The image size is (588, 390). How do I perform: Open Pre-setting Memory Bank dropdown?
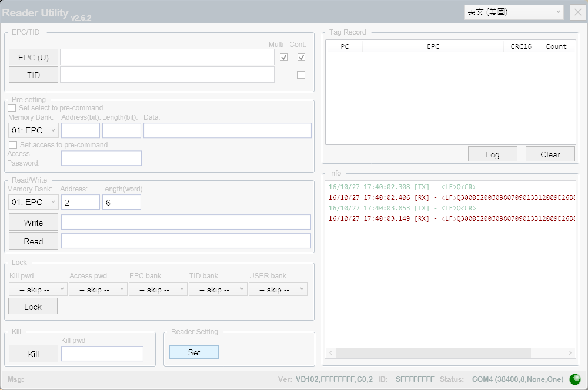click(34, 130)
